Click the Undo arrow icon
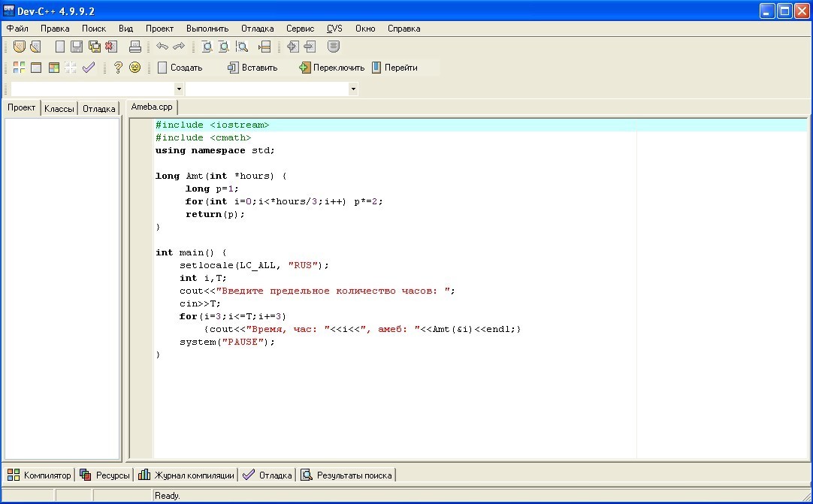The height and width of the screenshot is (504, 813). (162, 47)
